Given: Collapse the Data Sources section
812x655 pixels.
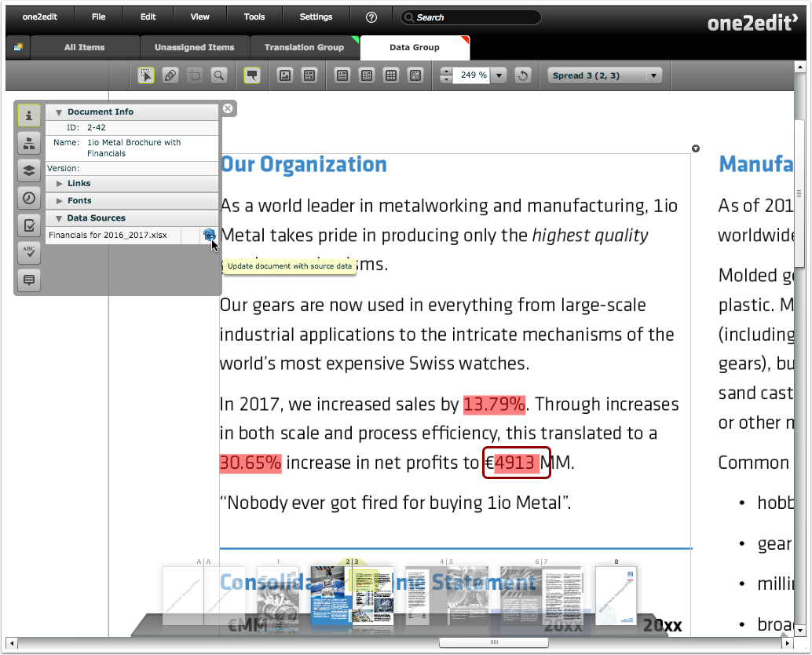Looking at the screenshot, I should tap(59, 218).
